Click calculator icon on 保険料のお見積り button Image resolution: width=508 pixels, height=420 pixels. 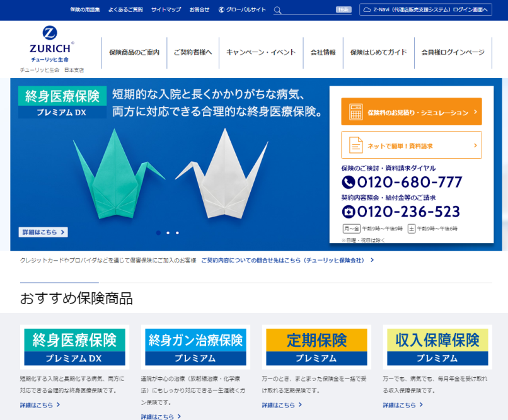(355, 112)
